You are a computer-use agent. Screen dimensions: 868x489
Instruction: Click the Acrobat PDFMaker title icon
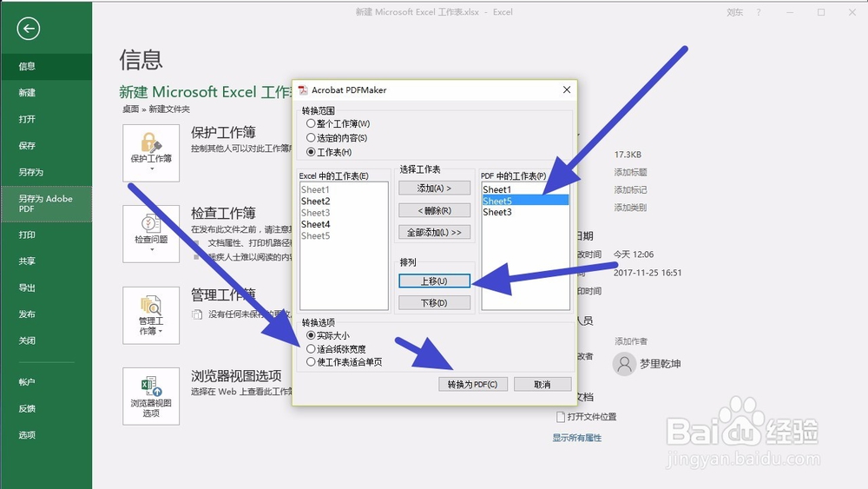[x=303, y=90]
